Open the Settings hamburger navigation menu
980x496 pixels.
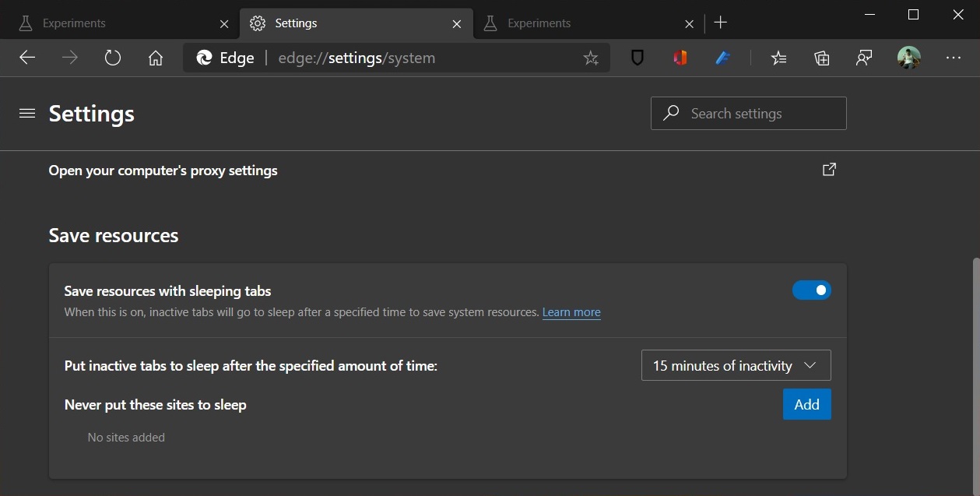coord(27,114)
